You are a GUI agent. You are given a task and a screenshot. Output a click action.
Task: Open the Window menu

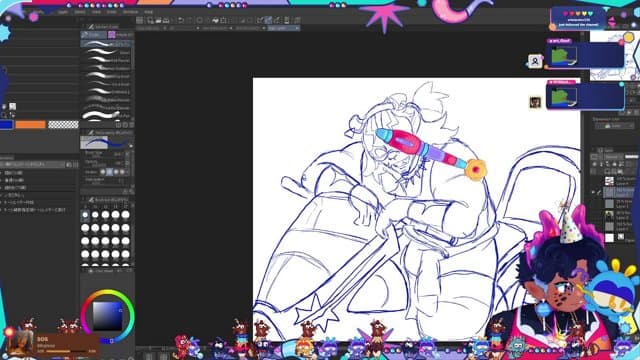click(x=131, y=12)
